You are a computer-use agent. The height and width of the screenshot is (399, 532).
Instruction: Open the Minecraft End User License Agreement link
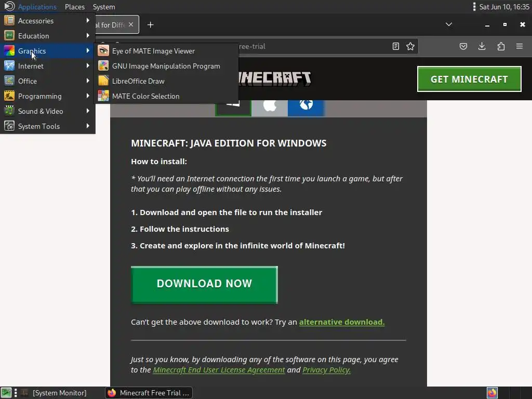219,370
